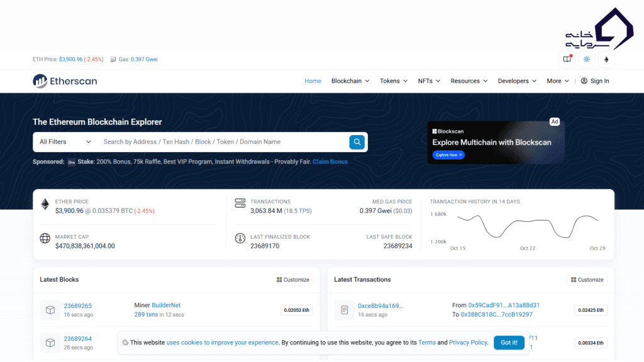Image resolution: width=644 pixels, height=362 pixels.
Task: Click the search magnifier button
Action: pos(357,141)
